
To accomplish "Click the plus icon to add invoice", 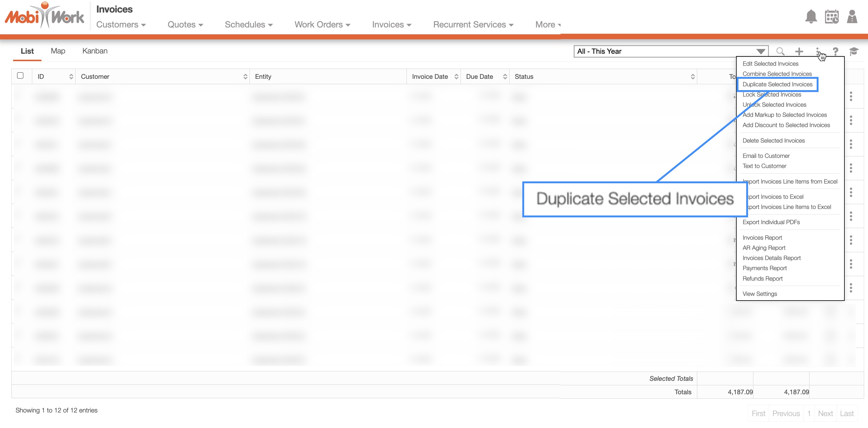I will (x=799, y=51).
